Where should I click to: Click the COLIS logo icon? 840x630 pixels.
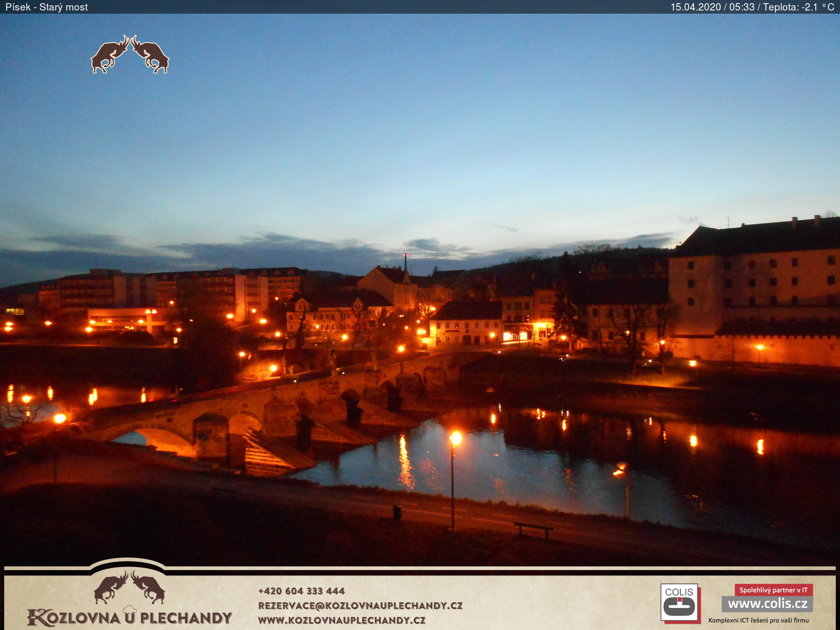point(679,603)
